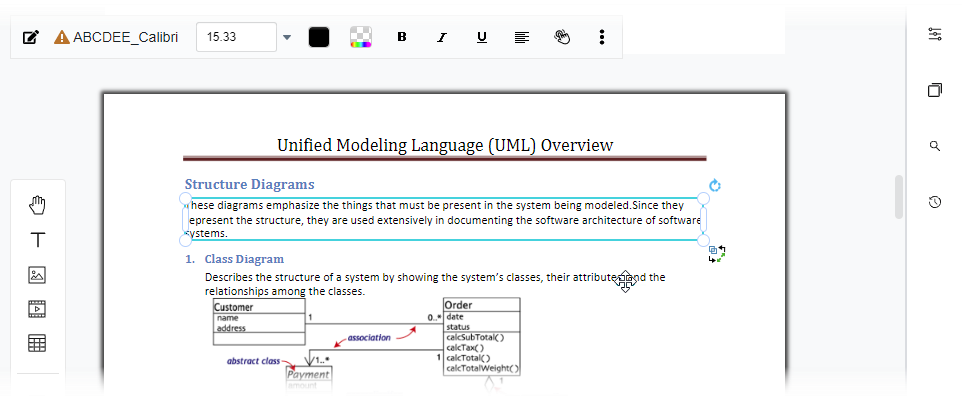Image resolution: width=962 pixels, height=397 pixels.
Task: Open the settings sliders panel icon
Action: pos(934,34)
